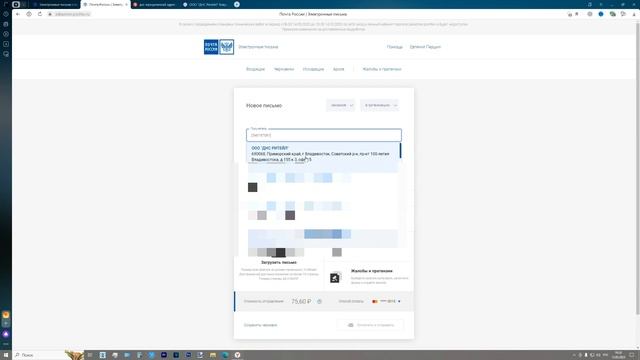Open the letter type dropdown next to Новое письмо
This screenshot has height=360, width=640.
341,105
